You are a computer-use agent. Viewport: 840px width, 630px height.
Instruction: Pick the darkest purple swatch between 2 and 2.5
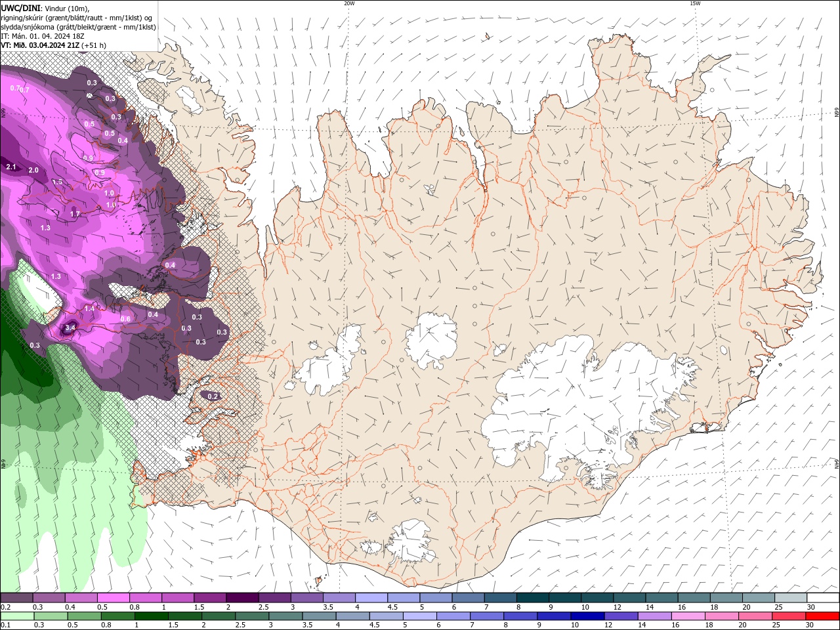[x=242, y=598]
